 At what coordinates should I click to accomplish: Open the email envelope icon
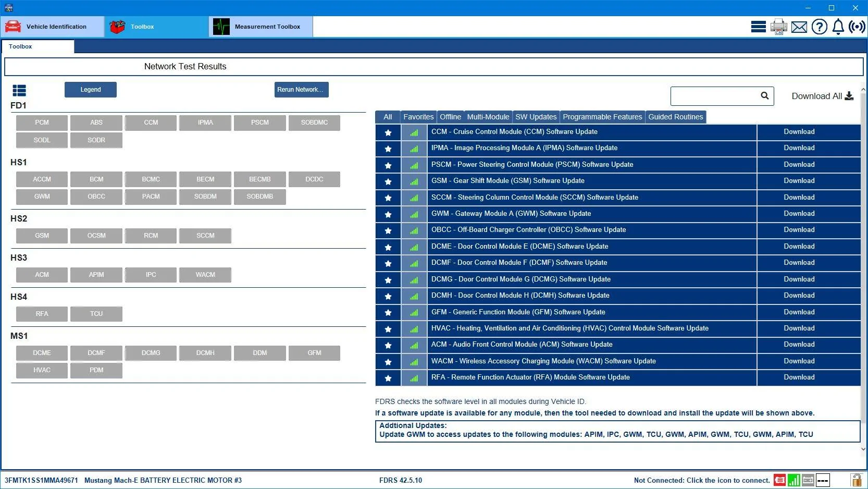[799, 27]
